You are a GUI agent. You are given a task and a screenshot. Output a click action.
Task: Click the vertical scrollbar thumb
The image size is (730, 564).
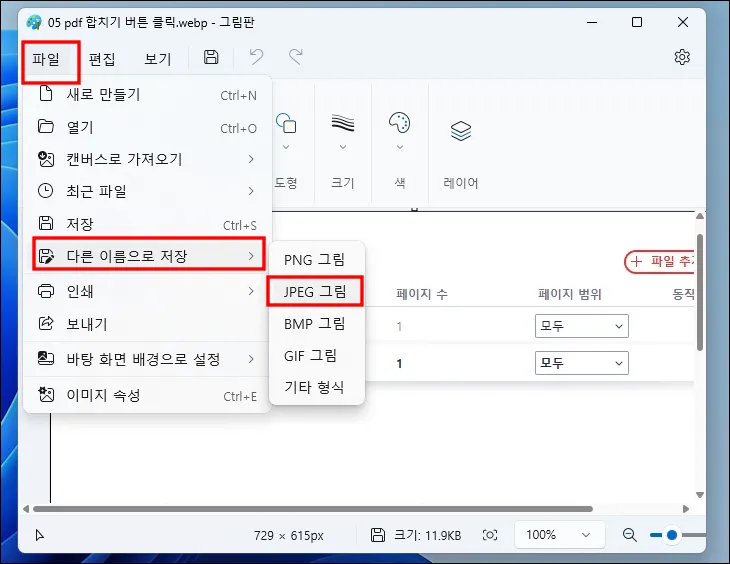coord(700,292)
